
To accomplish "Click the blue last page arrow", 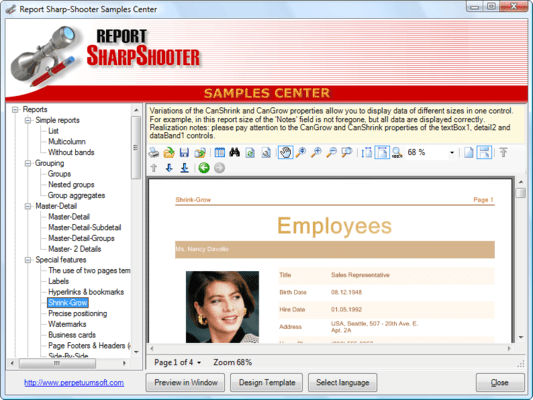I will point(185,168).
